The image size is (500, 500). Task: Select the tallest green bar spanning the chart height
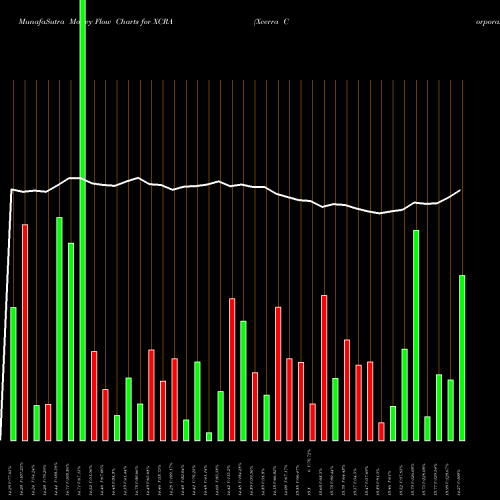(83, 220)
